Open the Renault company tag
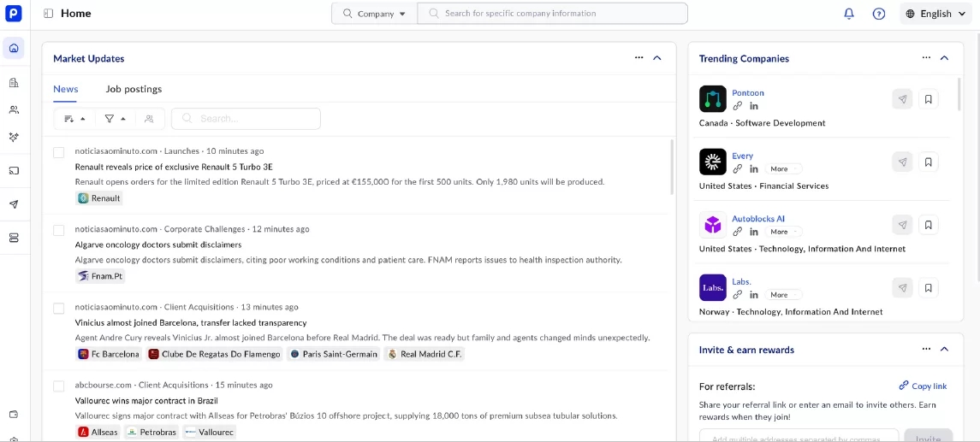The image size is (980, 442). [x=100, y=198]
